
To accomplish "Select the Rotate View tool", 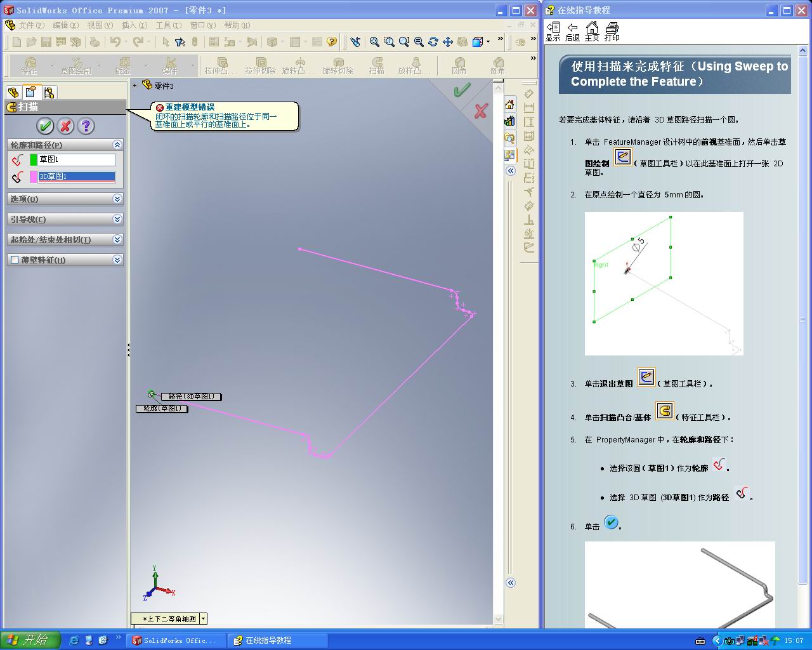I will 433,42.
